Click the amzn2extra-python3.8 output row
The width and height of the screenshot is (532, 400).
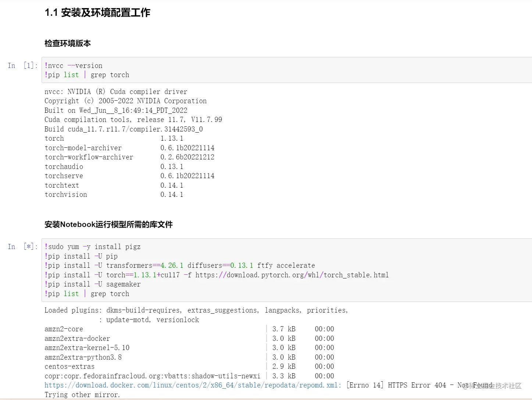point(189,357)
